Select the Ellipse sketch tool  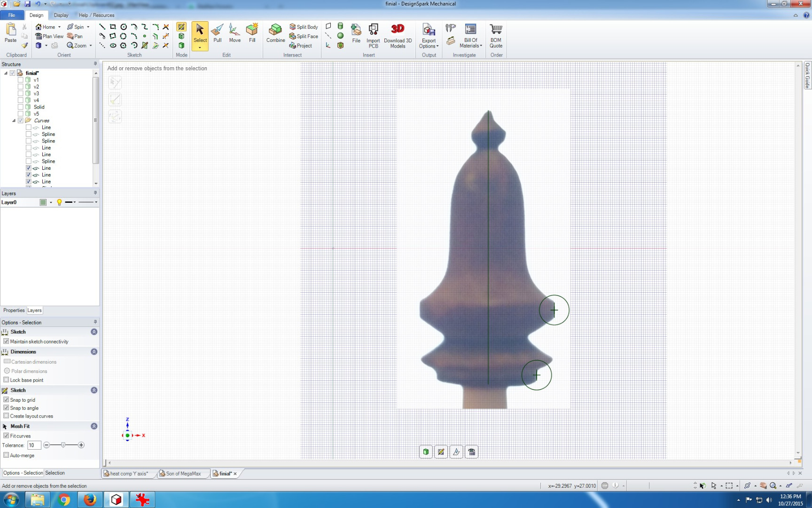pos(113,46)
